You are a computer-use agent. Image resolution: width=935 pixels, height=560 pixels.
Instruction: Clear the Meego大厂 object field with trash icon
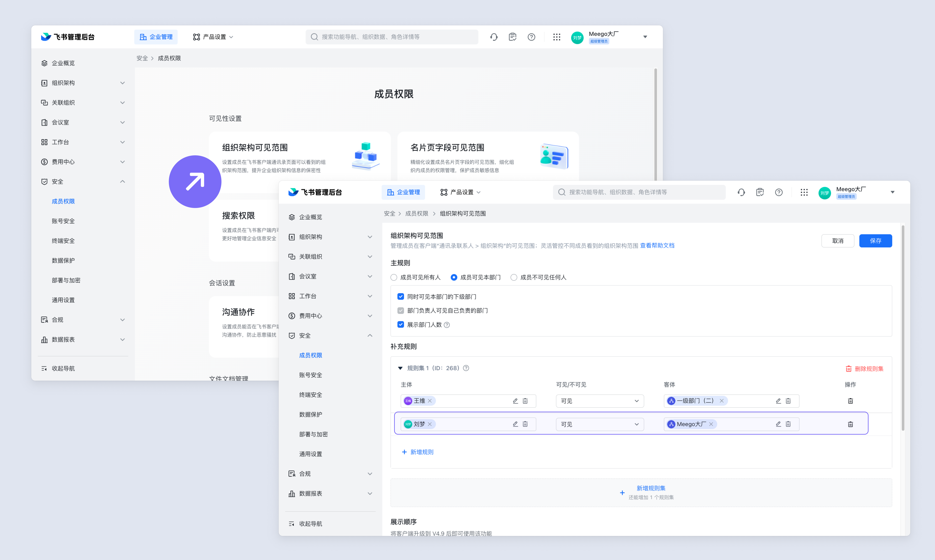pyautogui.click(x=788, y=424)
